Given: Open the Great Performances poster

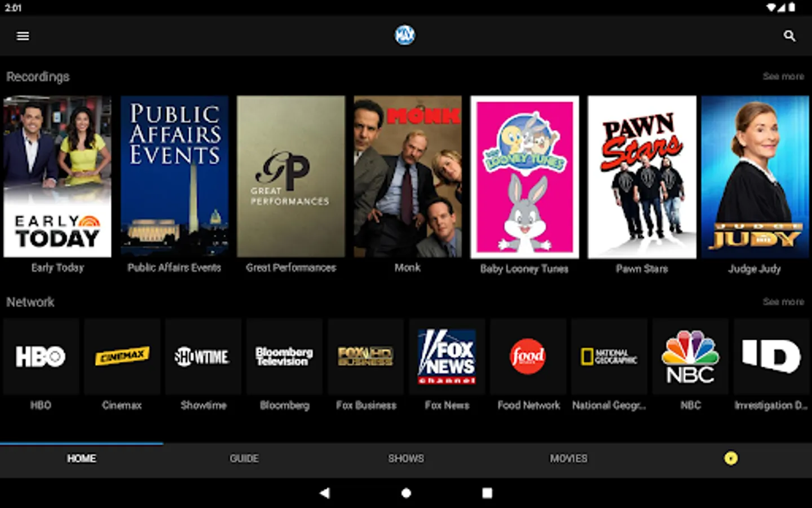Looking at the screenshot, I should [x=291, y=177].
